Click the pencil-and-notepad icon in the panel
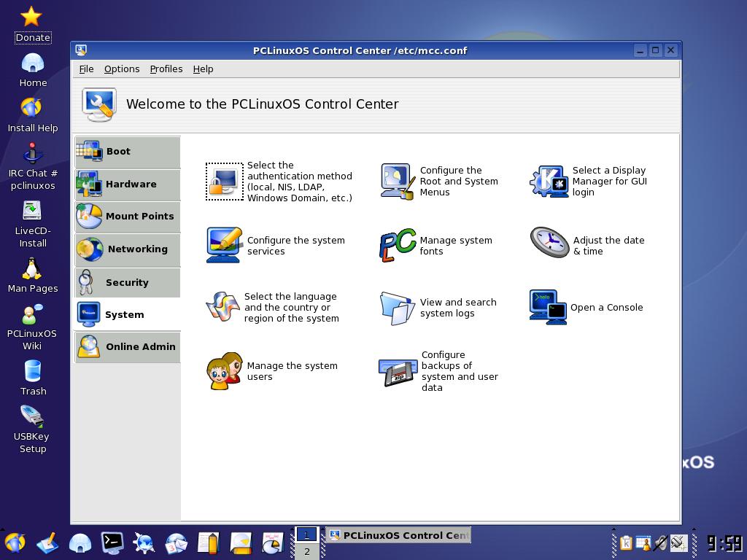This screenshot has height=560, width=747. 47,542
